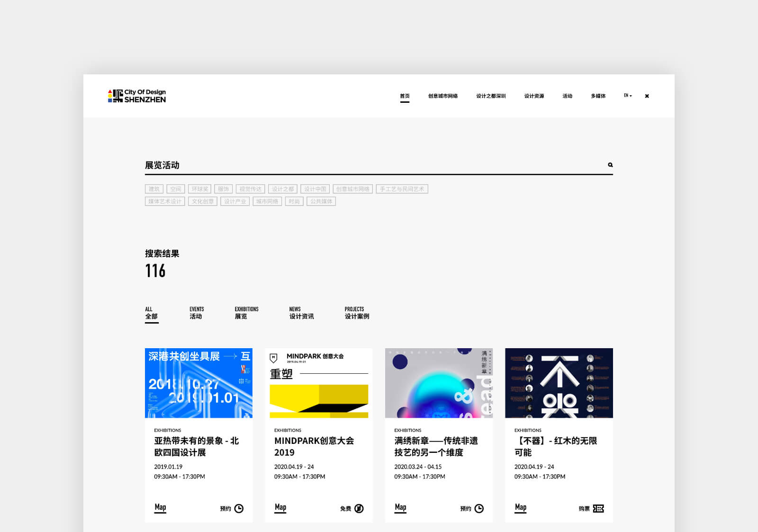Toggle the 视觉传达 filter tag

(x=250, y=189)
